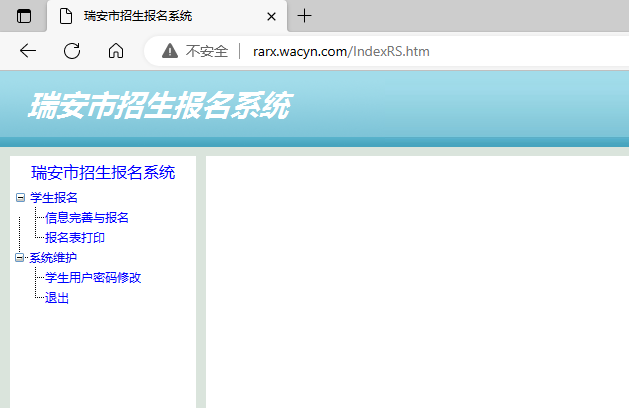Click the page icon on the tab
Image resolution: width=629 pixels, height=408 pixels.
[x=66, y=16]
